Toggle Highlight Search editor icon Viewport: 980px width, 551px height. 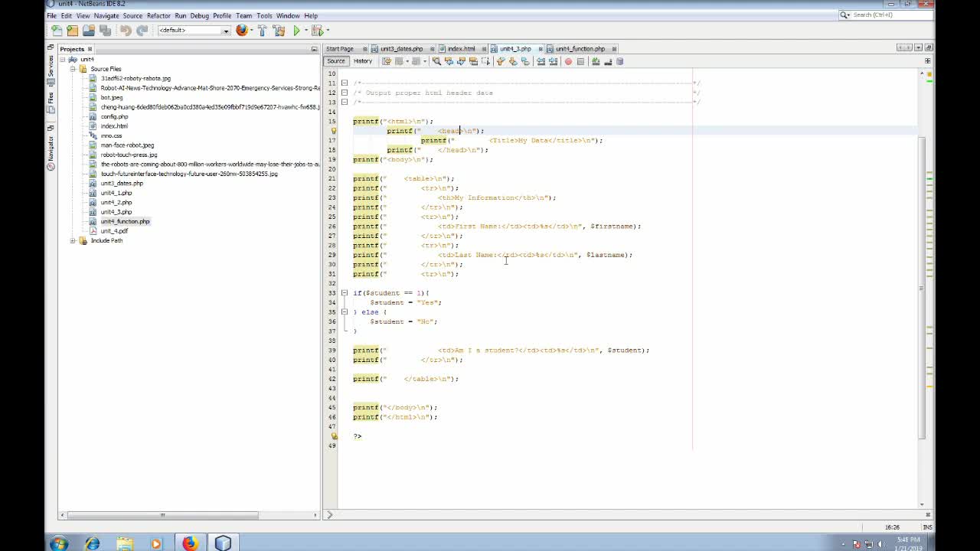click(x=473, y=61)
